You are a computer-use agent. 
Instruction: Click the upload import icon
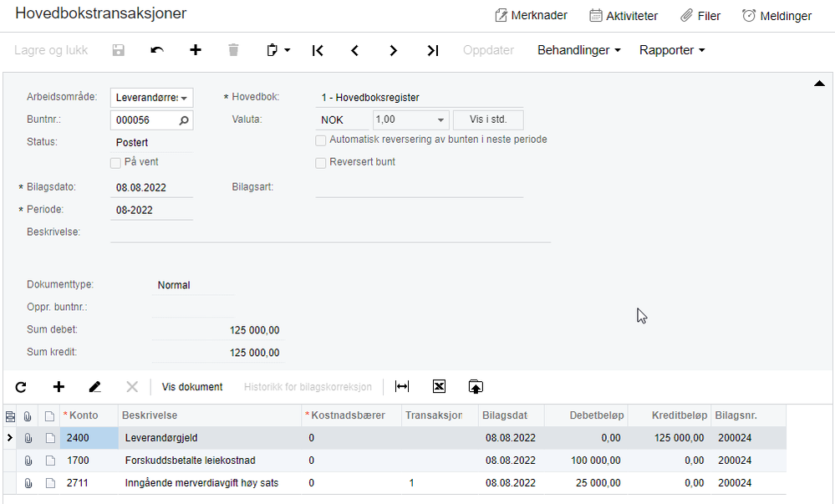[476, 386]
